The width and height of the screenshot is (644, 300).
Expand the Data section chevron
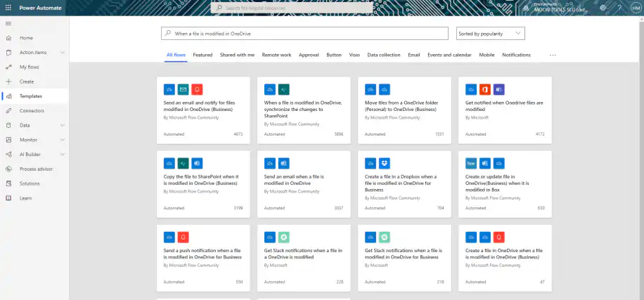pos(63,125)
